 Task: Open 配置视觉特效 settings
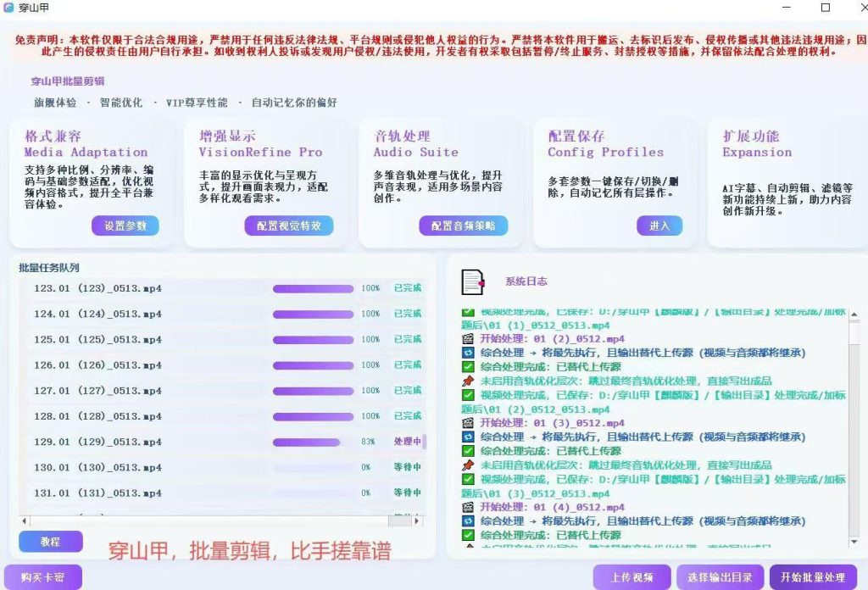tap(289, 225)
